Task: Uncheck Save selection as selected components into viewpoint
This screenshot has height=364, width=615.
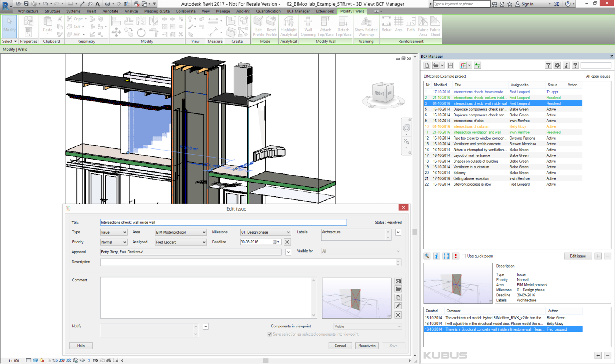Action: (x=269, y=334)
